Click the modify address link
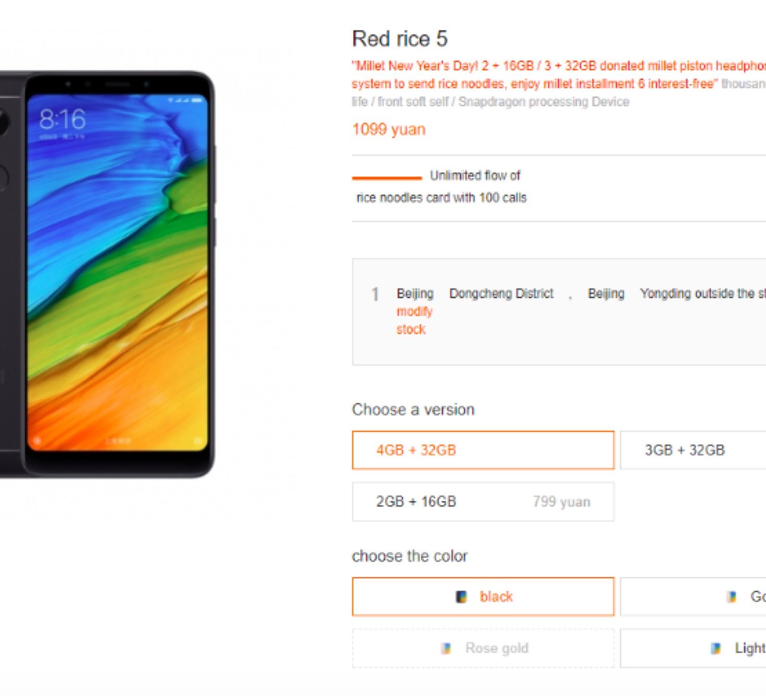 [x=414, y=311]
